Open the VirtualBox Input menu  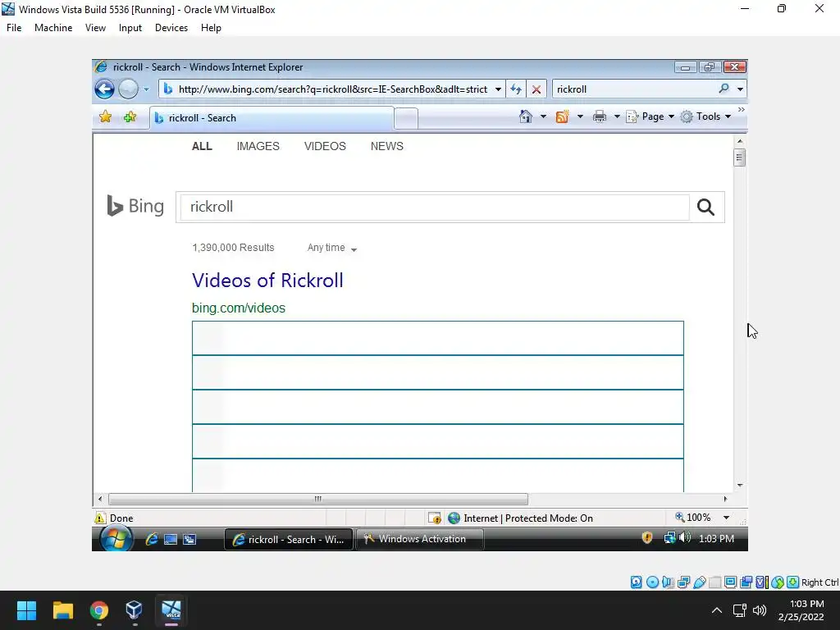coord(130,28)
